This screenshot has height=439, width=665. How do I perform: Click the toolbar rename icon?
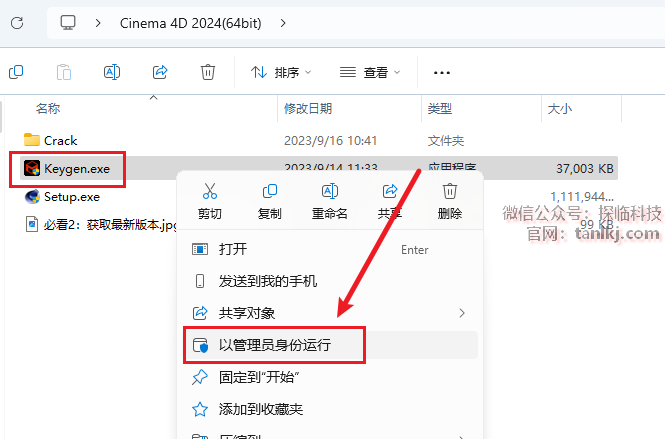[111, 72]
